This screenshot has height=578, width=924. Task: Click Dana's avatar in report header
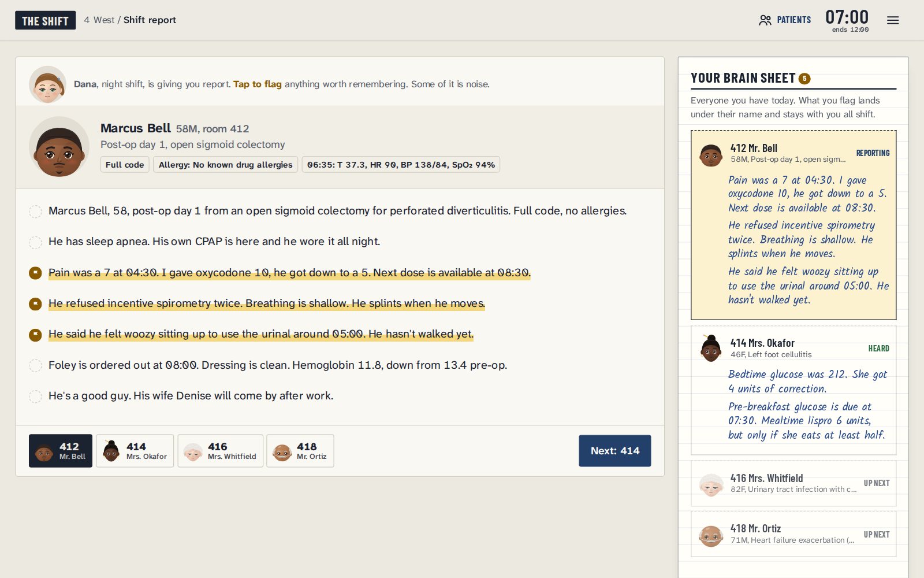point(47,84)
